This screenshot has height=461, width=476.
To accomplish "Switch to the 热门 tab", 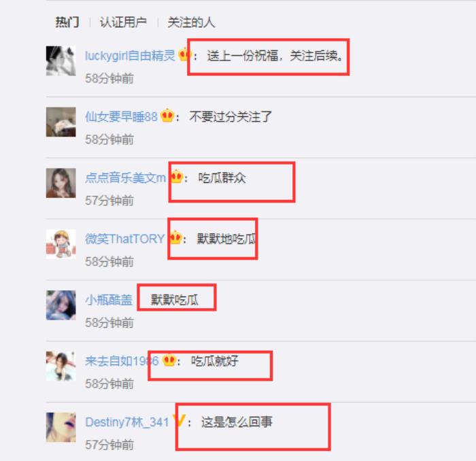I will point(67,22).
